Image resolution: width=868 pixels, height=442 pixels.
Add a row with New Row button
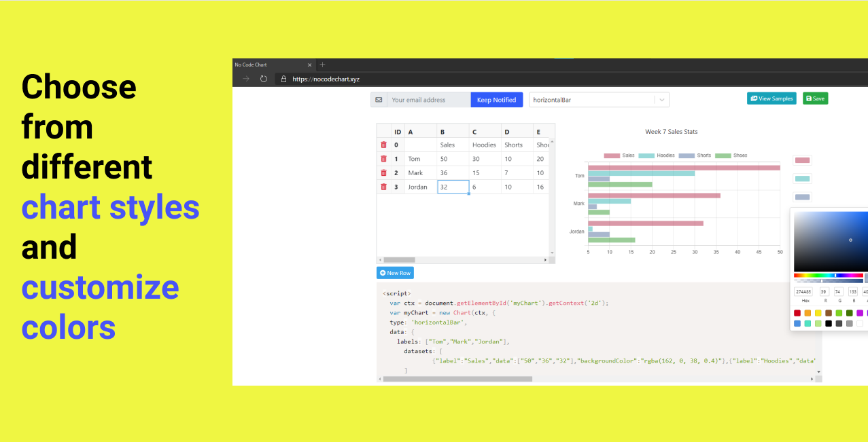tap(395, 273)
